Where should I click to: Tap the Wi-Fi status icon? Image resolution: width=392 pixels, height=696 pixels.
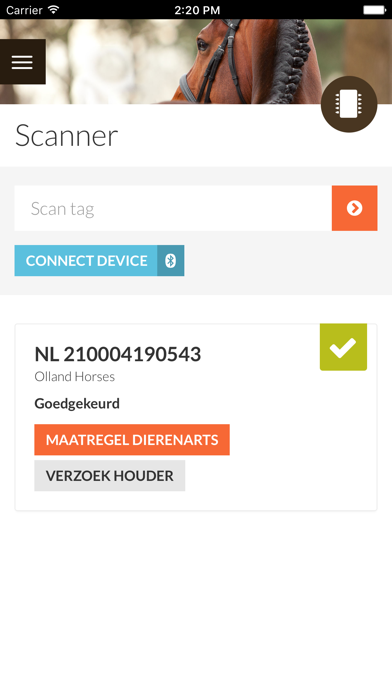(54, 9)
